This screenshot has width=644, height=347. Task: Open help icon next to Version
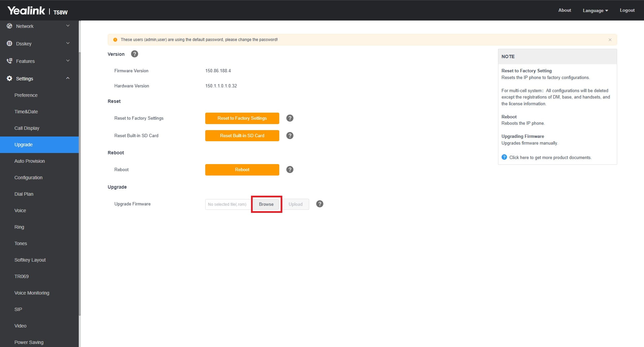135,54
